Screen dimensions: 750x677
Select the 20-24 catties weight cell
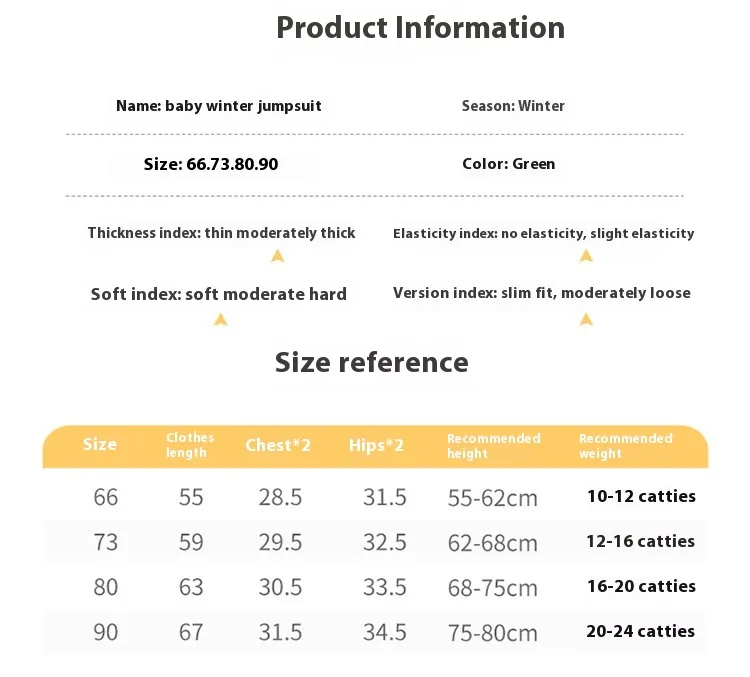(640, 631)
